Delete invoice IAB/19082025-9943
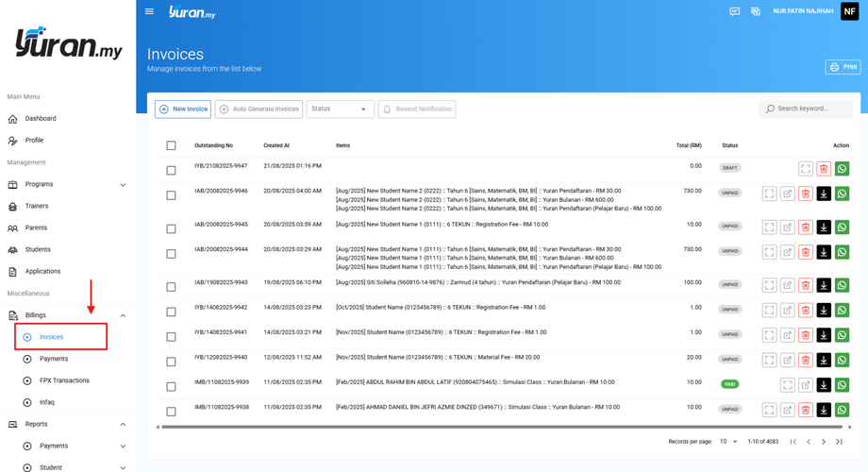Viewport: 868px width, 472px height. tap(806, 285)
